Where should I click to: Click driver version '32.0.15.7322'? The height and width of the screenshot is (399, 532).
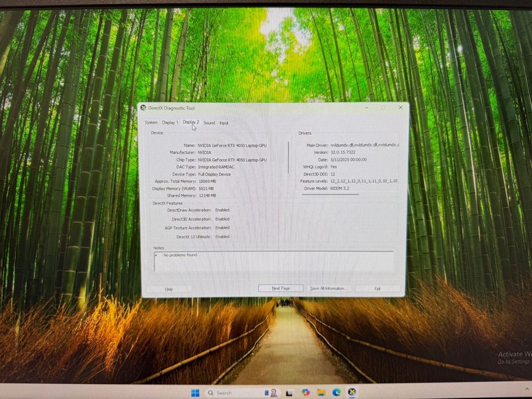[x=343, y=152]
